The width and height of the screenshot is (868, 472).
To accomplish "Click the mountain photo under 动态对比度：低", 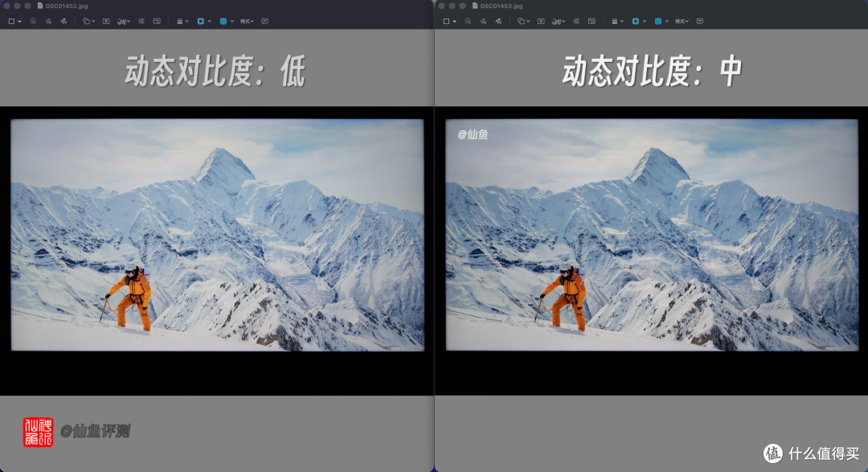I will point(218,235).
